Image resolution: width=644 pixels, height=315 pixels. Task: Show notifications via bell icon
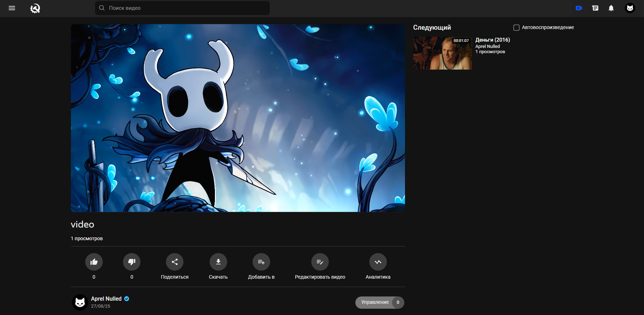(611, 8)
